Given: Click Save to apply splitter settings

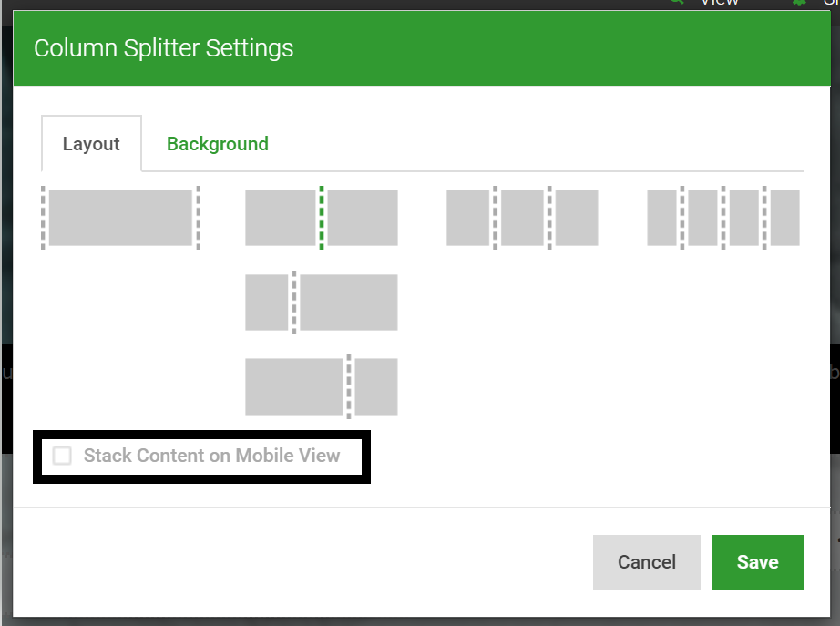Looking at the screenshot, I should pos(757,562).
